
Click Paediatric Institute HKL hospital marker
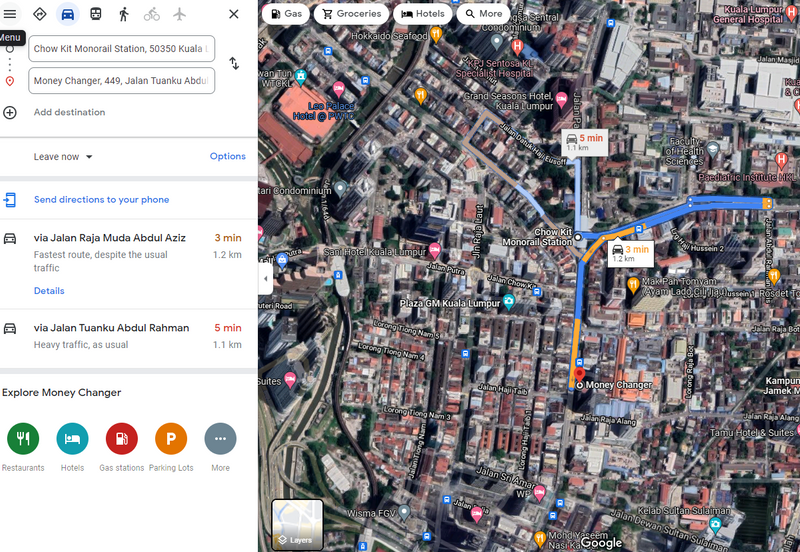(x=781, y=160)
